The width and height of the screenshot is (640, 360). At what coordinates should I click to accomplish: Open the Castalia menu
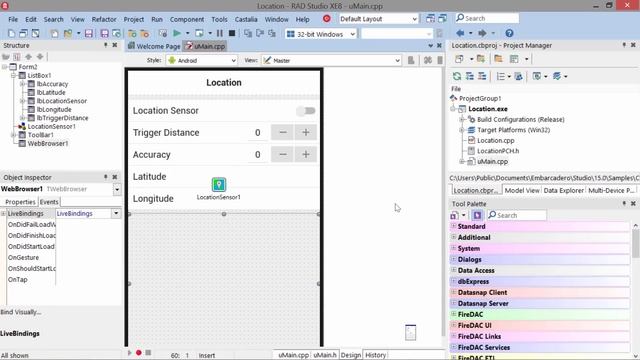click(x=246, y=19)
